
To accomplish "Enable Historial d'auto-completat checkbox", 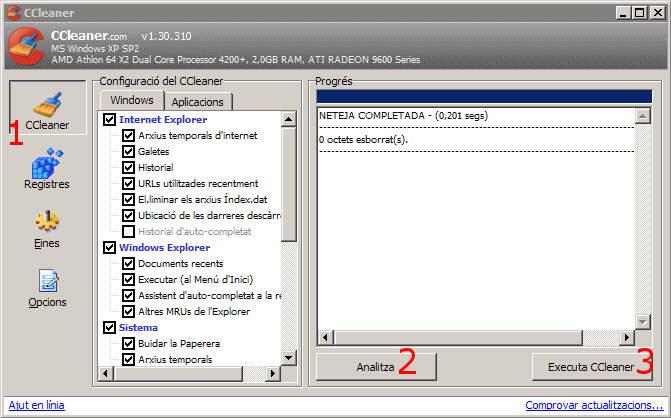I will pyautogui.click(x=128, y=231).
